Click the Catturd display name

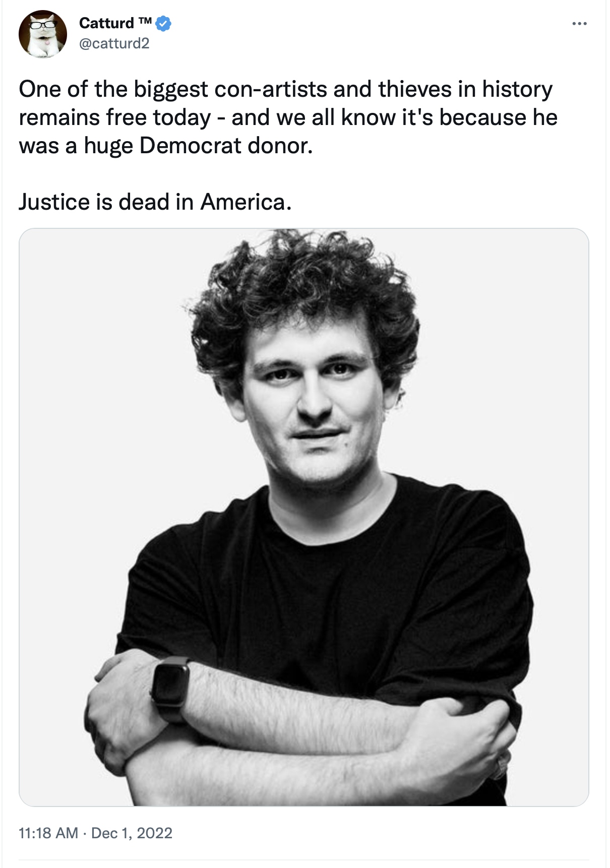(106, 23)
